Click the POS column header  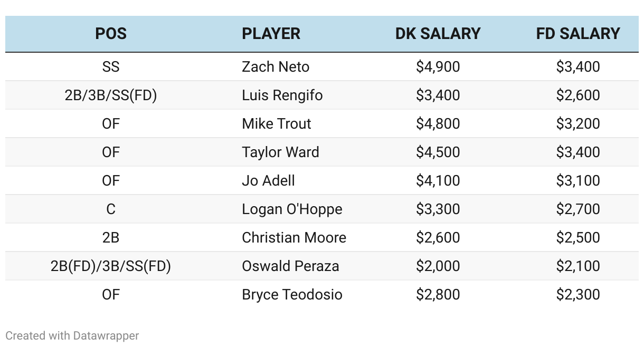pos(111,34)
